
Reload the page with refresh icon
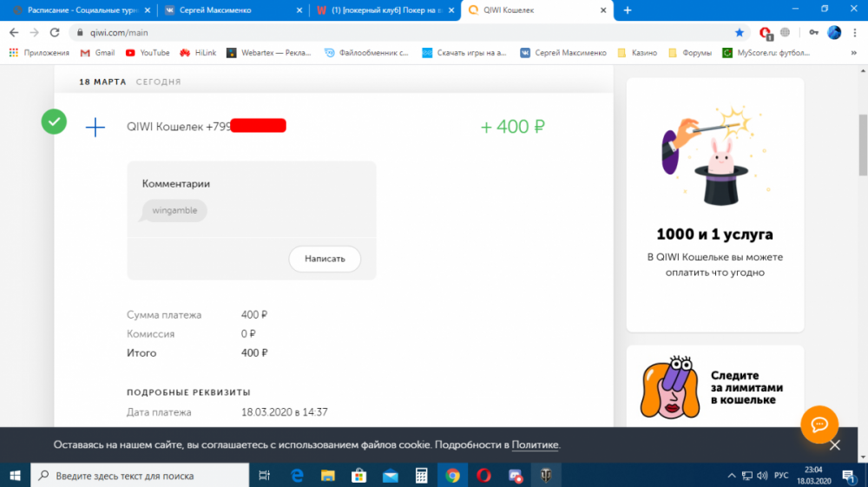(x=55, y=32)
